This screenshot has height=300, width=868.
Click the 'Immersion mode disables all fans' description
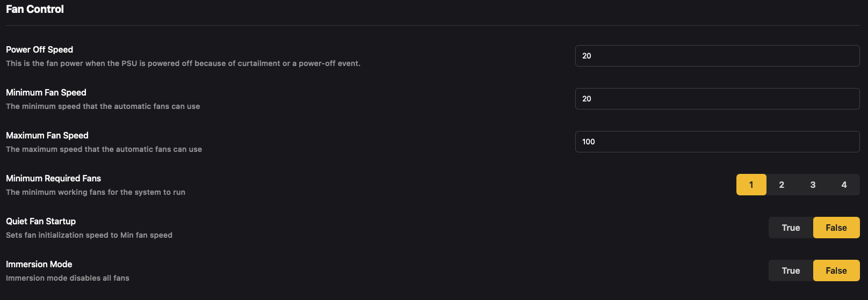click(x=68, y=278)
